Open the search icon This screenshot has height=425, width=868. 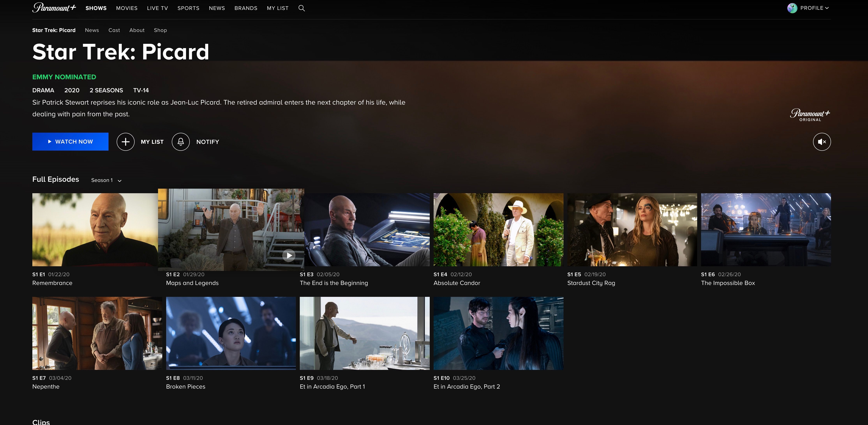(x=302, y=8)
